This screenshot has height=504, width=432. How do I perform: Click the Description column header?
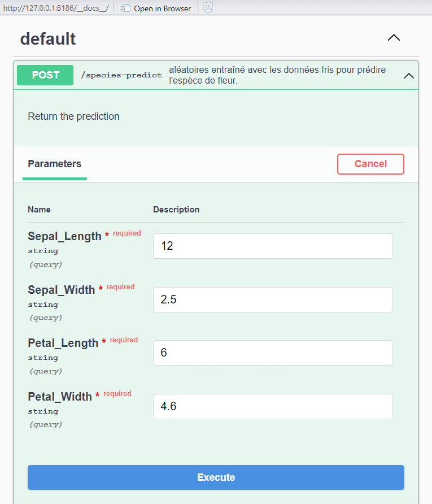(176, 210)
